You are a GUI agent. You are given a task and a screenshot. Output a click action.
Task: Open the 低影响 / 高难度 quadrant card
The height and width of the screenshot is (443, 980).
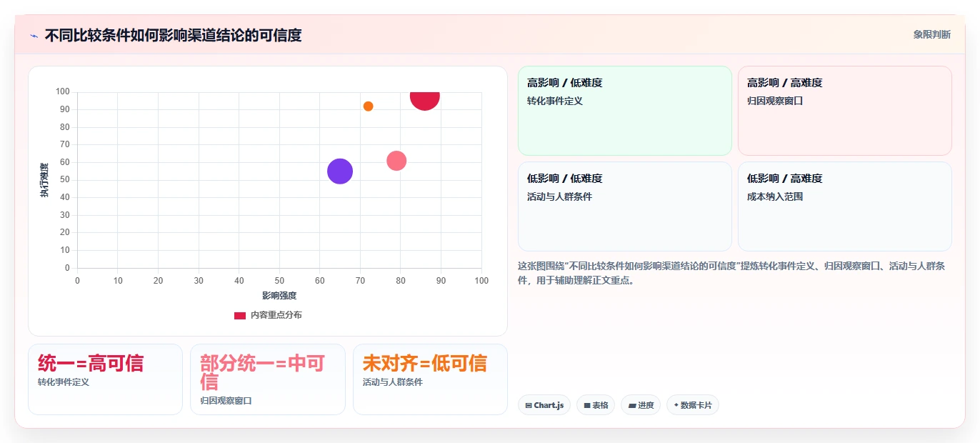click(845, 206)
